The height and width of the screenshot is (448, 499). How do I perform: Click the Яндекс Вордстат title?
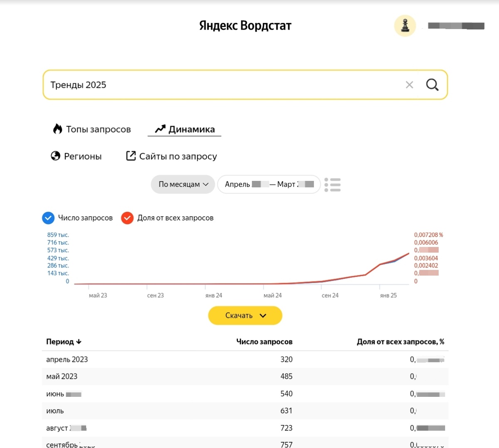coord(245,26)
